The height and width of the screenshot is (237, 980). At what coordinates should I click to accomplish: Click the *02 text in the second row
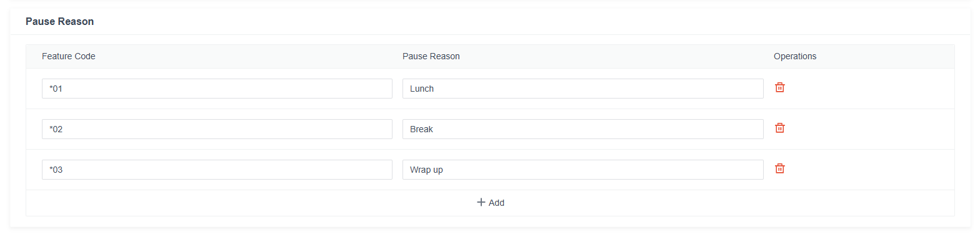point(56,129)
